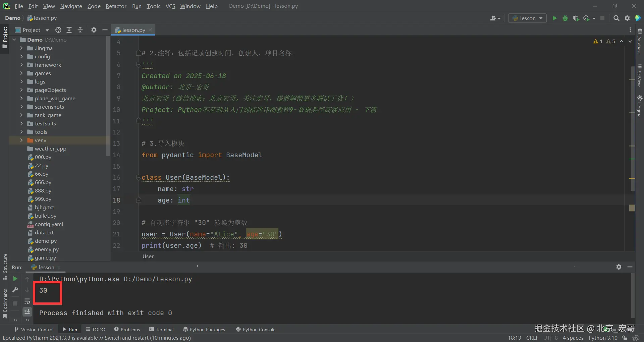Close the lesson Run tab
The width and height of the screenshot is (644, 342).
coord(59,267)
